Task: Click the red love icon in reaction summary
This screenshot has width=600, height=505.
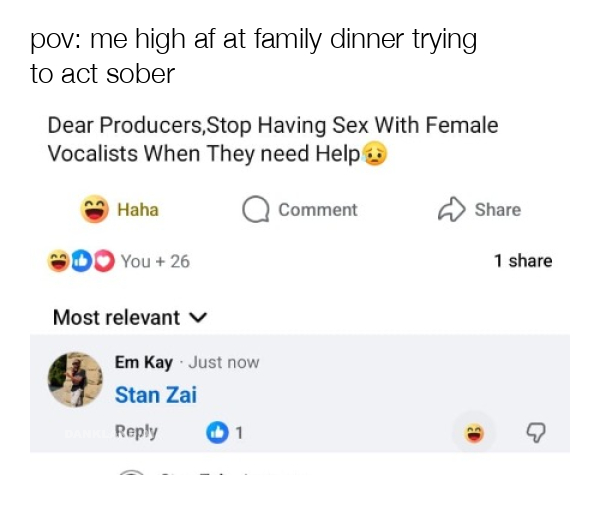Action: click(104, 261)
